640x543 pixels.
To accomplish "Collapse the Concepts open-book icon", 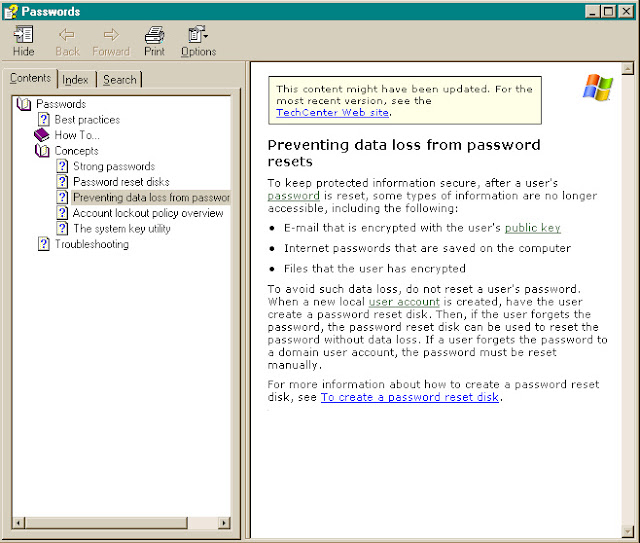I will tap(42, 151).
